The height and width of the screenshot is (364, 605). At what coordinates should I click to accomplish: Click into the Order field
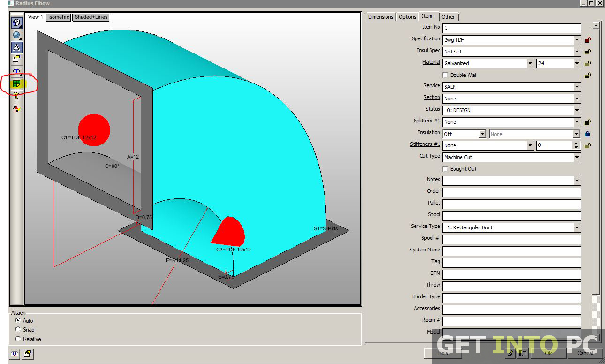(x=511, y=192)
